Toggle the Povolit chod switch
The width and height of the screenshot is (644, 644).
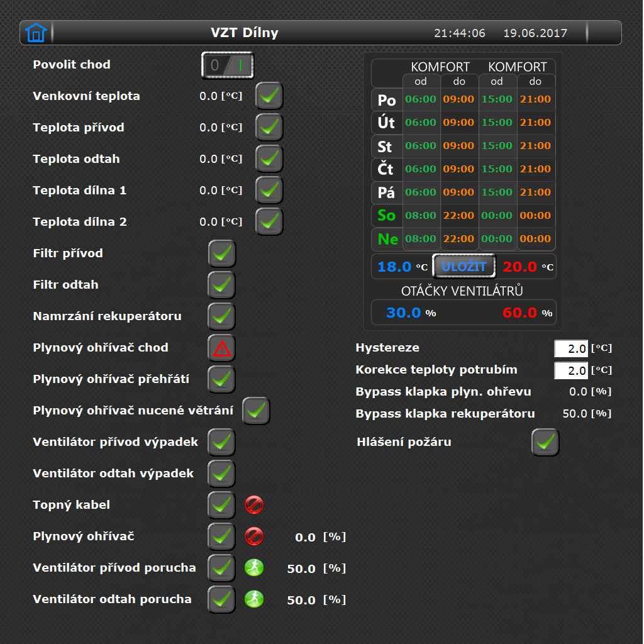(x=228, y=65)
